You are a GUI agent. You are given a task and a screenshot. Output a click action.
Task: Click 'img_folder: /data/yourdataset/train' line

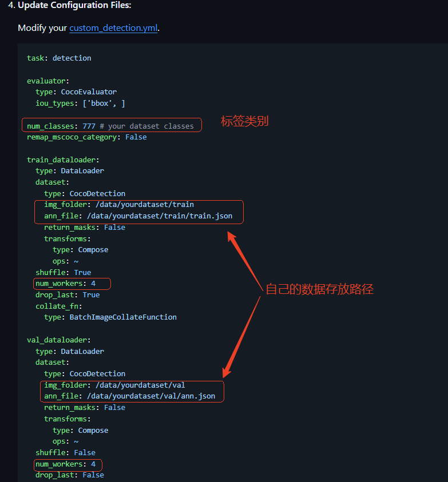pos(119,205)
